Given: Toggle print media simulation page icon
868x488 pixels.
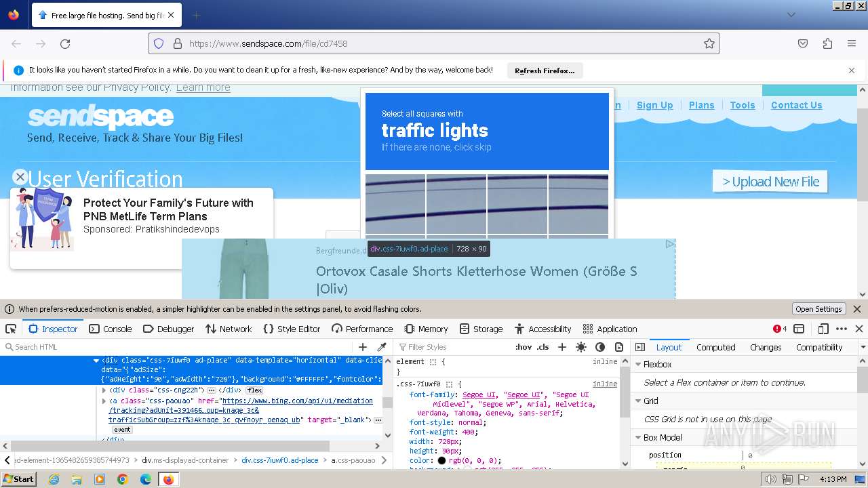Looking at the screenshot, I should pyautogui.click(x=619, y=347).
